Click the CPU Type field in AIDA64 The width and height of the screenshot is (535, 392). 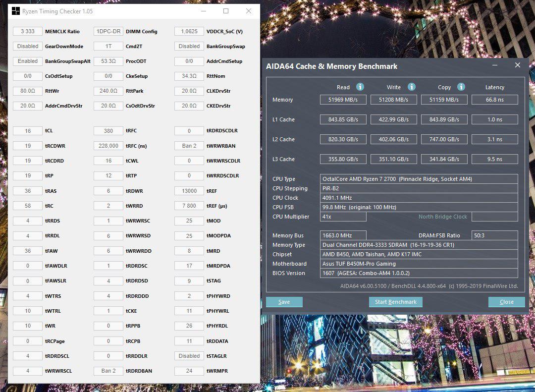(419, 179)
